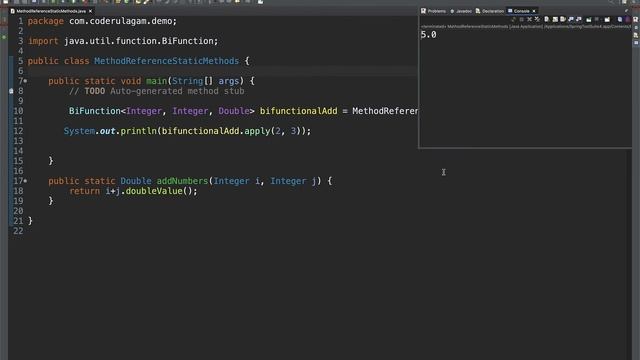Toggle Show Console When Standard Error Changes
This screenshot has height=360, width=640.
579,19
